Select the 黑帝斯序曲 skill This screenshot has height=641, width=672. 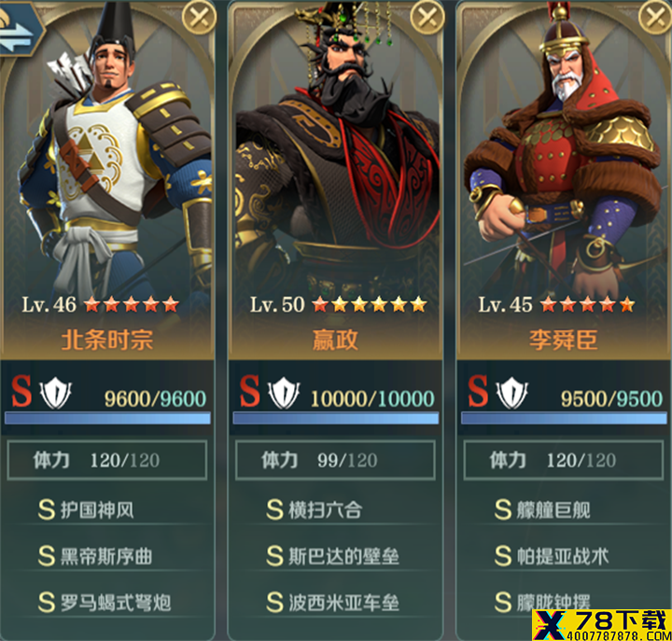(x=95, y=556)
